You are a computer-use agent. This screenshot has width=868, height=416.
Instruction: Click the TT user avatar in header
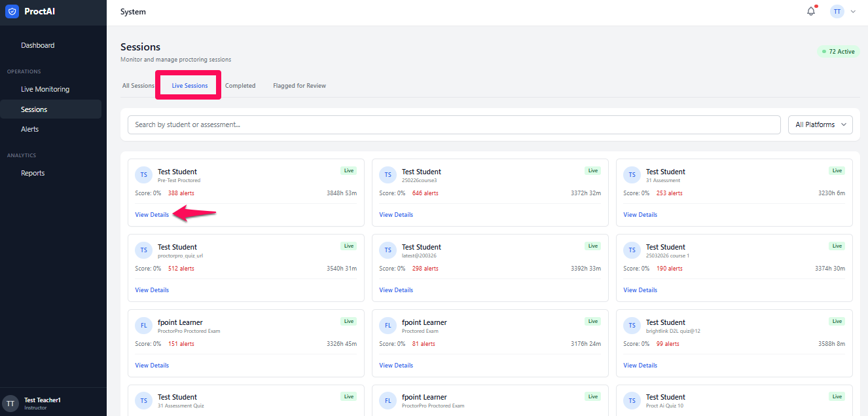pos(837,12)
